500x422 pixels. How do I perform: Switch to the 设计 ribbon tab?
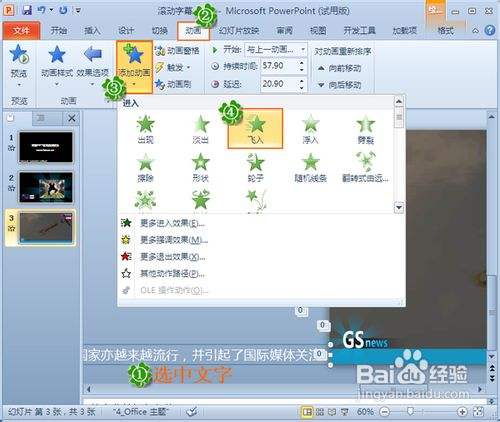(x=126, y=31)
